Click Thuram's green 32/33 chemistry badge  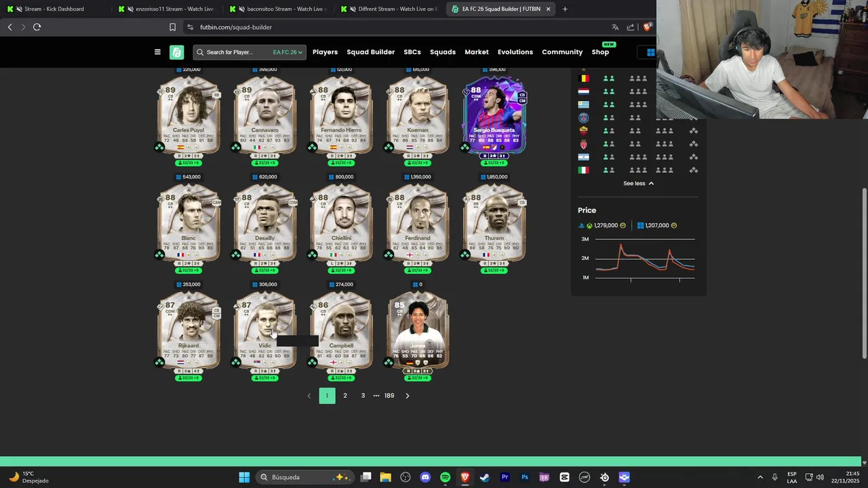coord(494,271)
